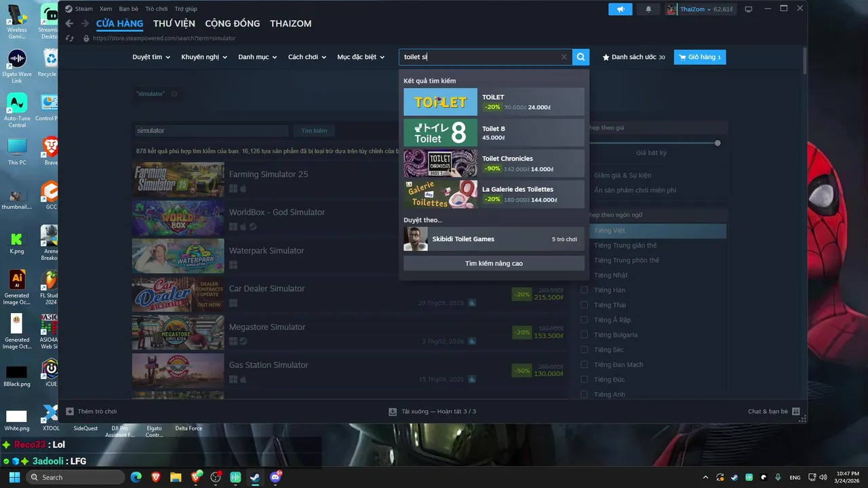The width and height of the screenshot is (868, 488).
Task: Open Car Dealer Simulator thumbnail
Action: click(x=178, y=294)
